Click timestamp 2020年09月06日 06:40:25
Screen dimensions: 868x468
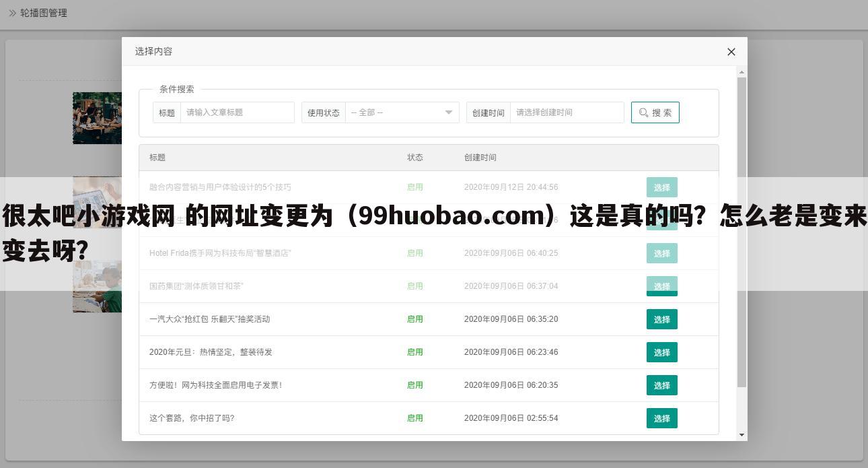coord(511,253)
